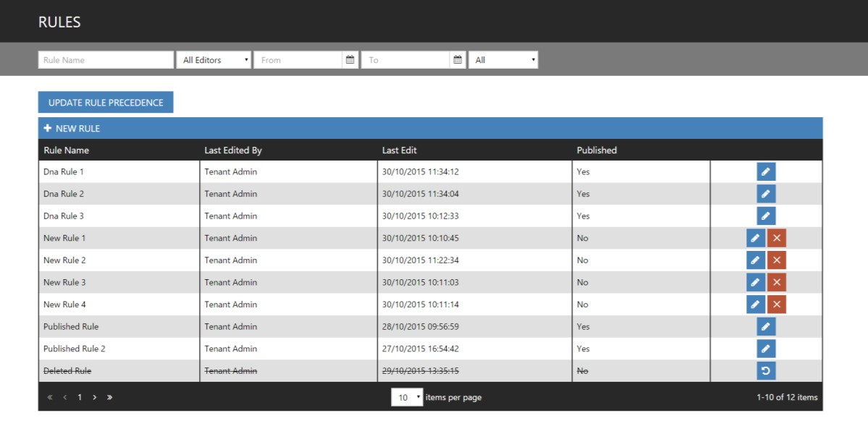Click the edit pencil for Dna Rule 3
Viewport: 868px width, 439px height.
tap(766, 216)
